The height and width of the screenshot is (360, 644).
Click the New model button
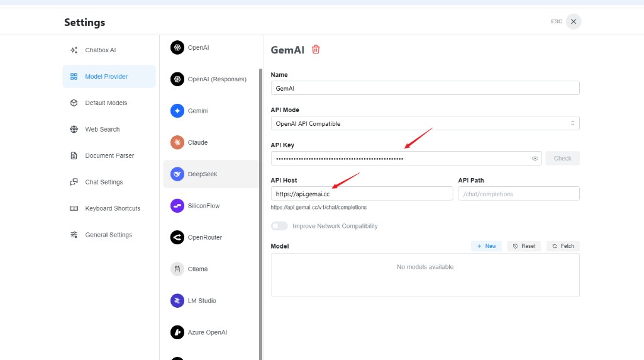click(486, 246)
